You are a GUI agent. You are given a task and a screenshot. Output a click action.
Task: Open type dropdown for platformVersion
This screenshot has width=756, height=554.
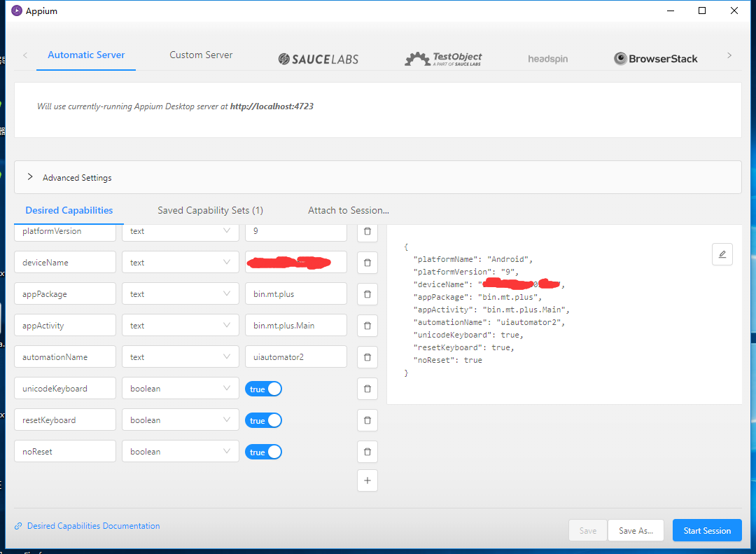click(x=181, y=232)
